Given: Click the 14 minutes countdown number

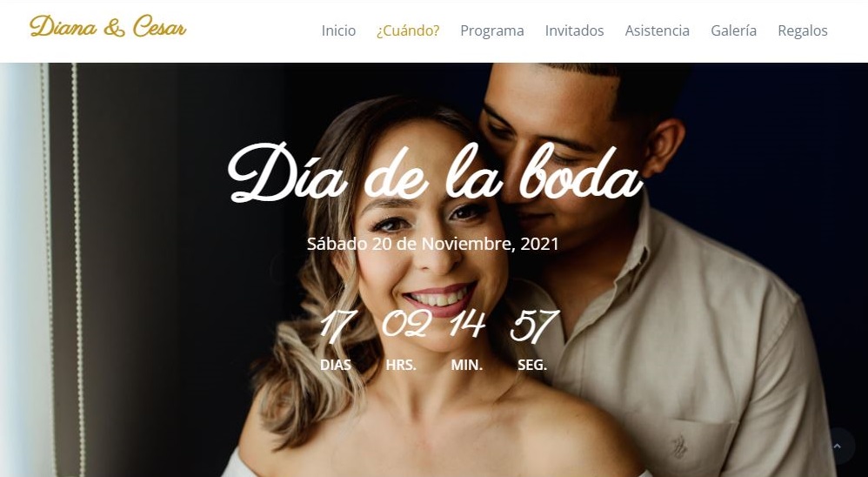Looking at the screenshot, I should point(467,324).
